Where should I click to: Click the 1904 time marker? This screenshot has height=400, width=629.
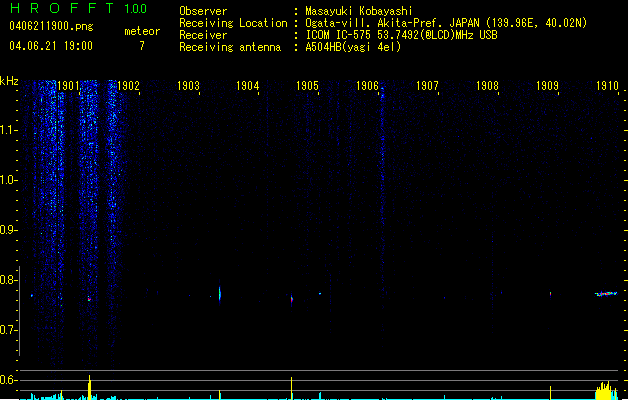click(x=248, y=86)
